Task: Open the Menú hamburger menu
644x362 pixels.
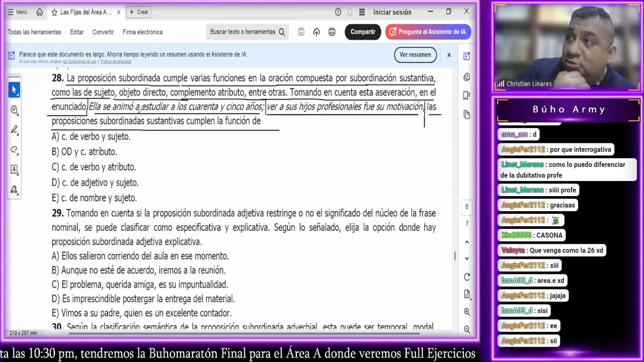Action: tap(18, 12)
